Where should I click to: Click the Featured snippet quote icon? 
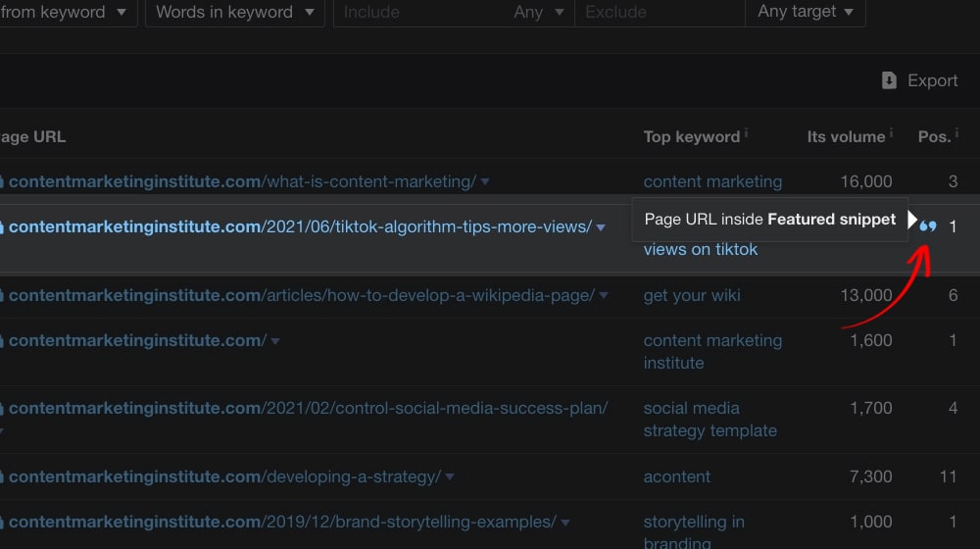(x=928, y=226)
